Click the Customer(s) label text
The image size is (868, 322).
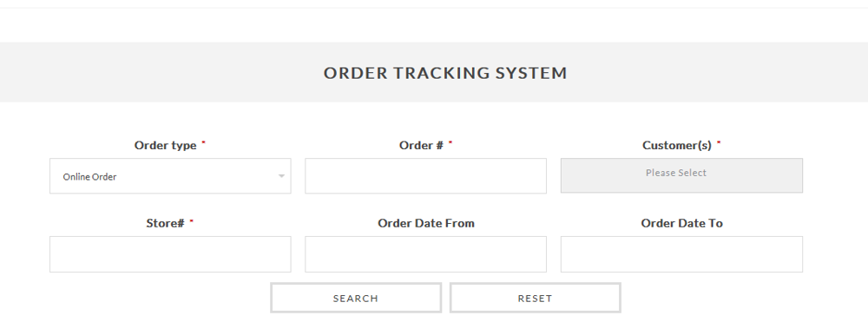click(x=676, y=146)
